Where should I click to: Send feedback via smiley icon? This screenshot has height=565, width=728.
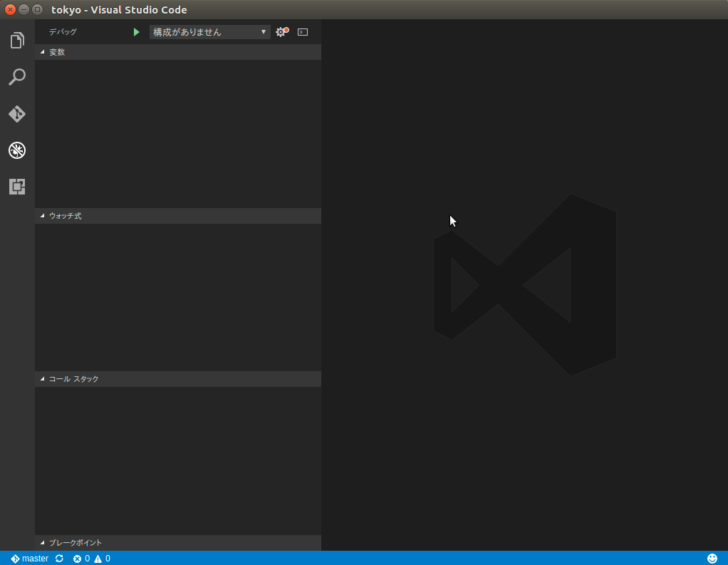(712, 559)
